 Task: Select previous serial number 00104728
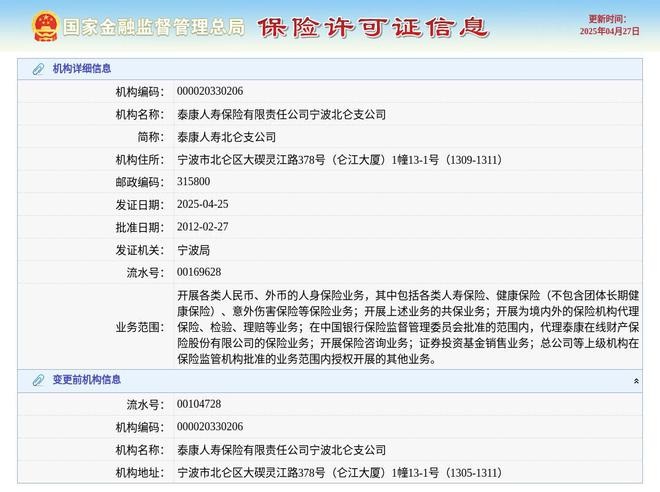point(199,404)
